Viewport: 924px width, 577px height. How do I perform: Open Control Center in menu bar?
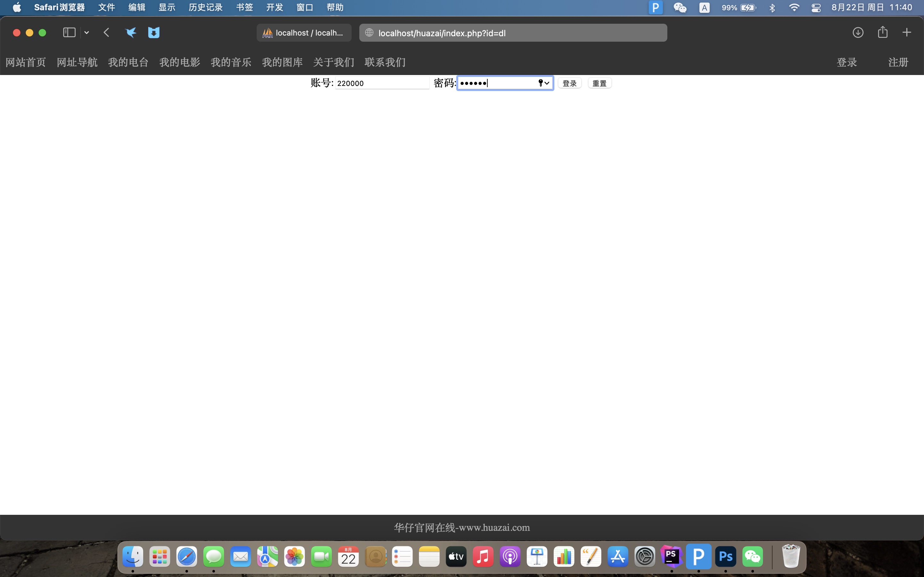click(x=816, y=8)
